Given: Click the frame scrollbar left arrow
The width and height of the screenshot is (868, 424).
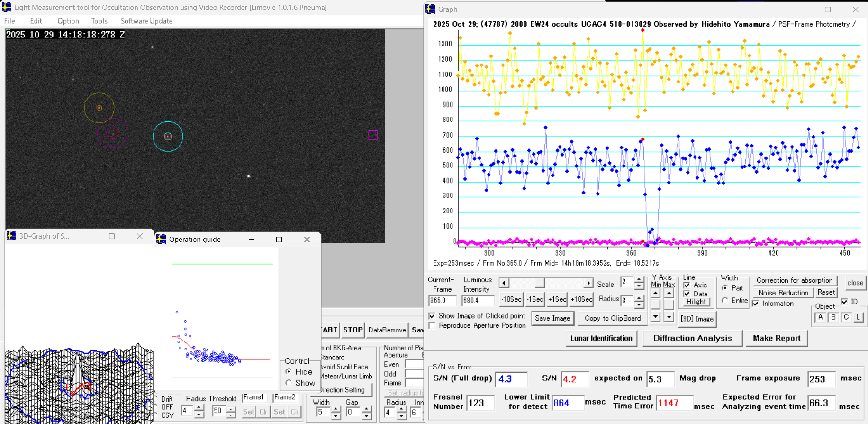Looking at the screenshot, I should [504, 283].
